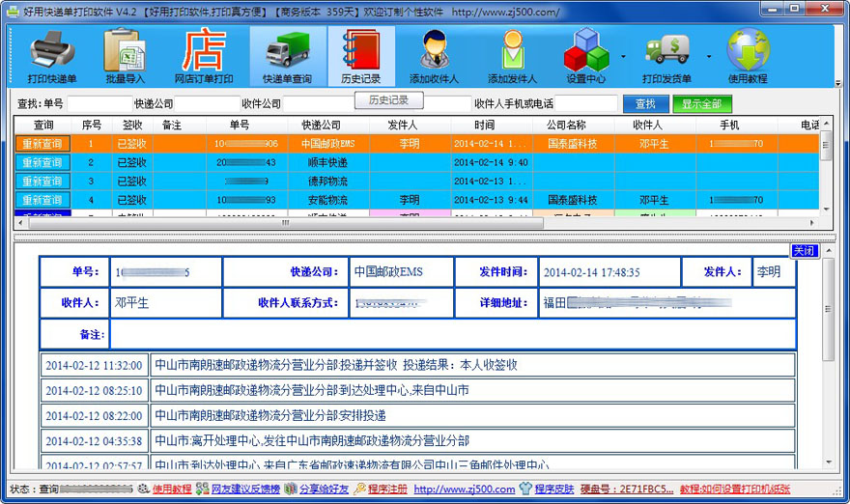The width and height of the screenshot is (850, 504).
Task: Click the window title bar printer icon
Action: coord(13,12)
